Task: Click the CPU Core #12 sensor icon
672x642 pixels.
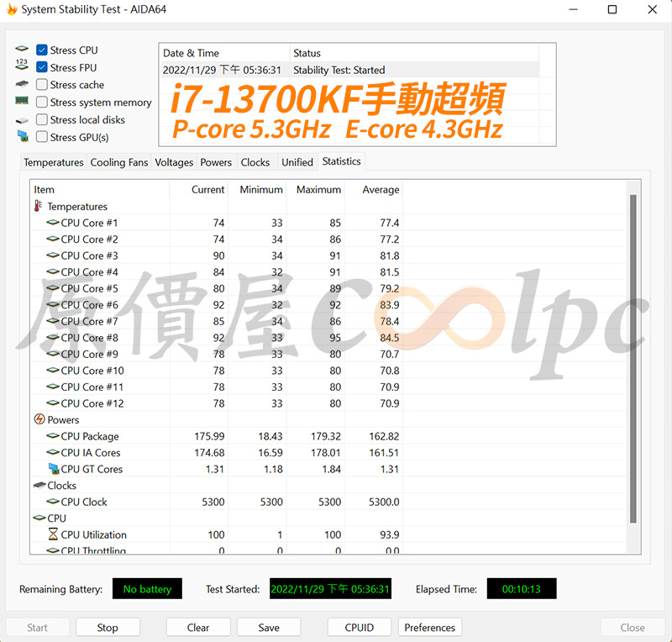Action: click(x=53, y=403)
